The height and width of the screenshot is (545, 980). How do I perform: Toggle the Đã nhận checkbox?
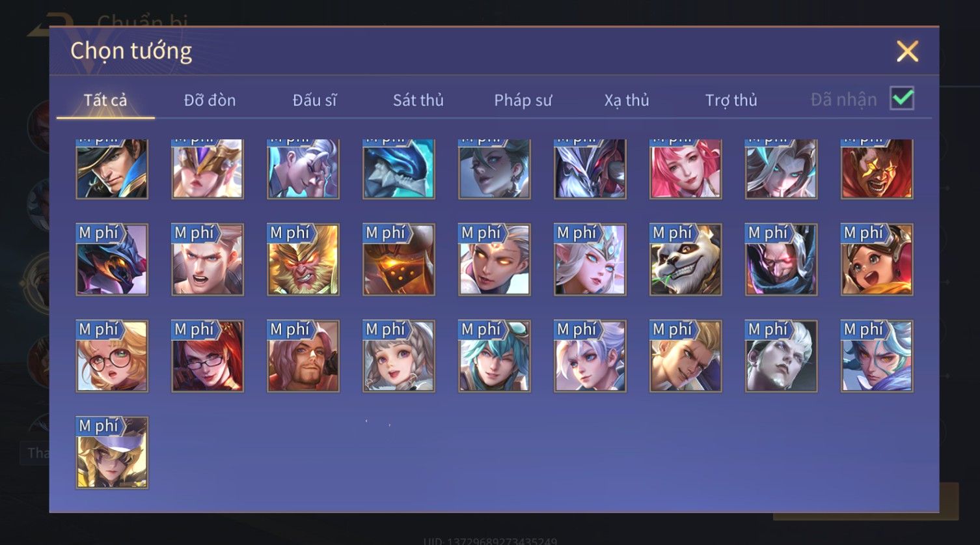(x=902, y=99)
